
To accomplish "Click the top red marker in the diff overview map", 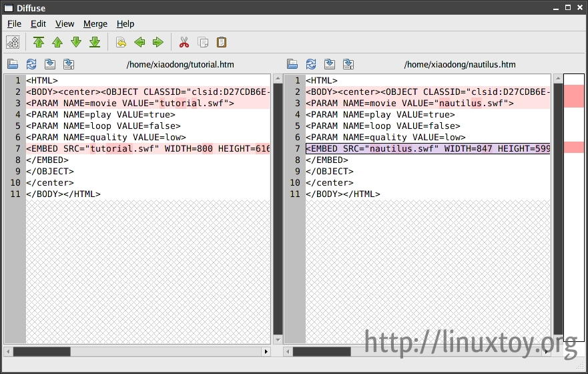I will (573, 96).
